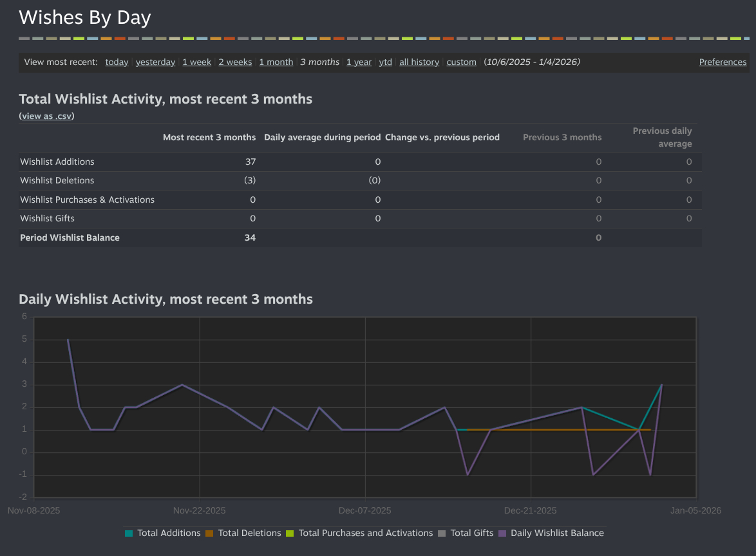Click the gray Total Gifts legend swatch
The width and height of the screenshot is (756, 556).
click(x=442, y=533)
